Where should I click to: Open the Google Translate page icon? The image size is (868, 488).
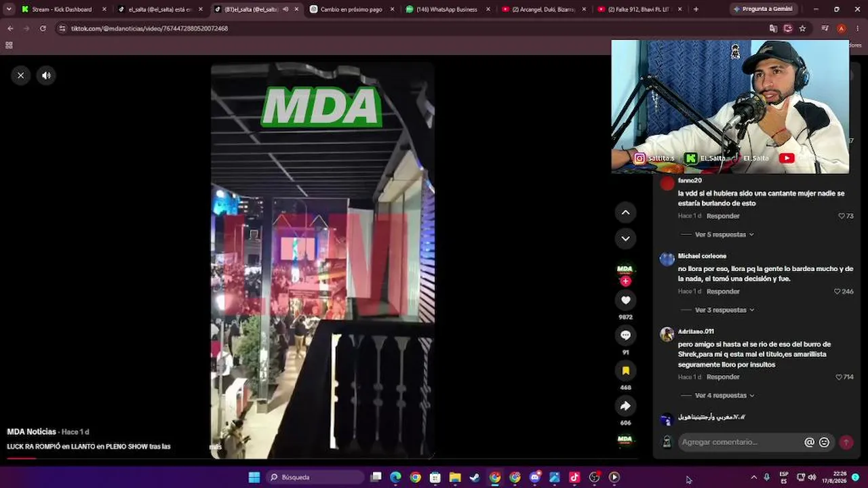pyautogui.click(x=773, y=28)
